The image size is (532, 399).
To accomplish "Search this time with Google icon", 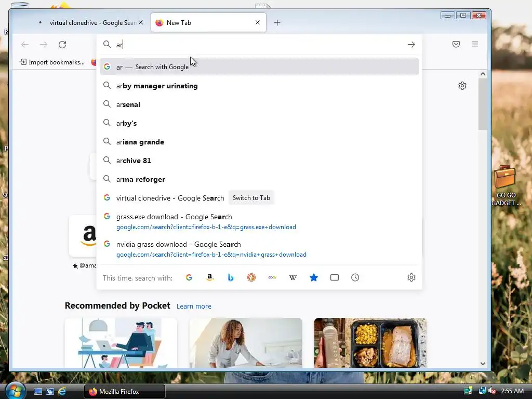I will click(189, 277).
